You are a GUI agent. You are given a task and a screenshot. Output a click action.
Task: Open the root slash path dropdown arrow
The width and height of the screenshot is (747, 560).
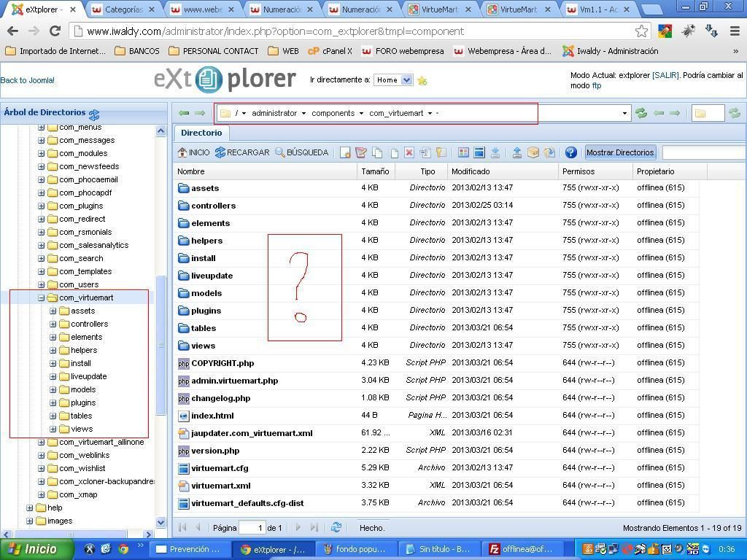[244, 113]
